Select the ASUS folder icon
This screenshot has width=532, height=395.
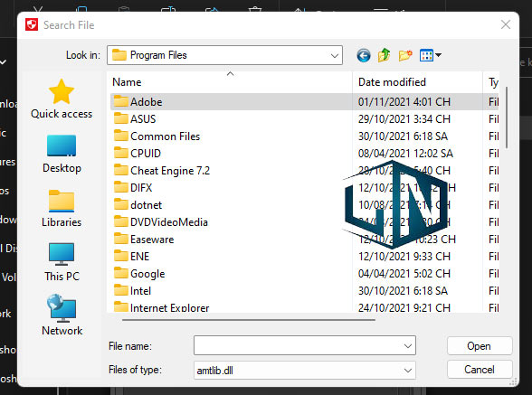click(121, 118)
